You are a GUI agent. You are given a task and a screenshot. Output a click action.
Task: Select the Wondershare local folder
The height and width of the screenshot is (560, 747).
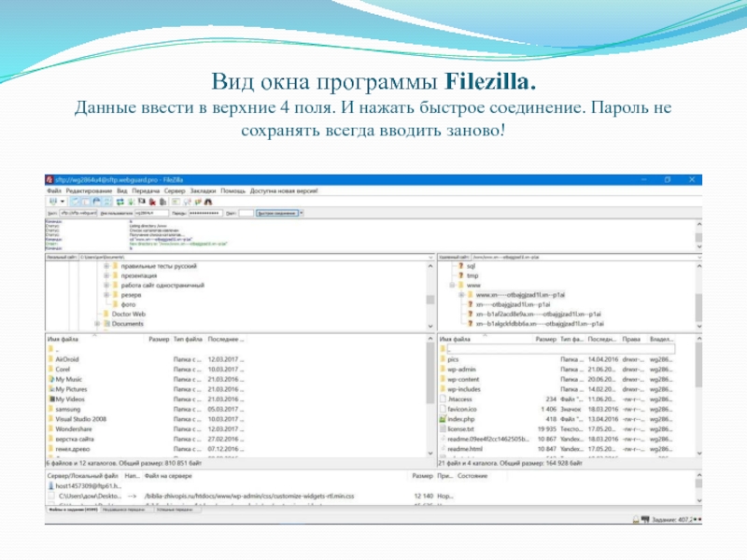pyautogui.click(x=74, y=429)
